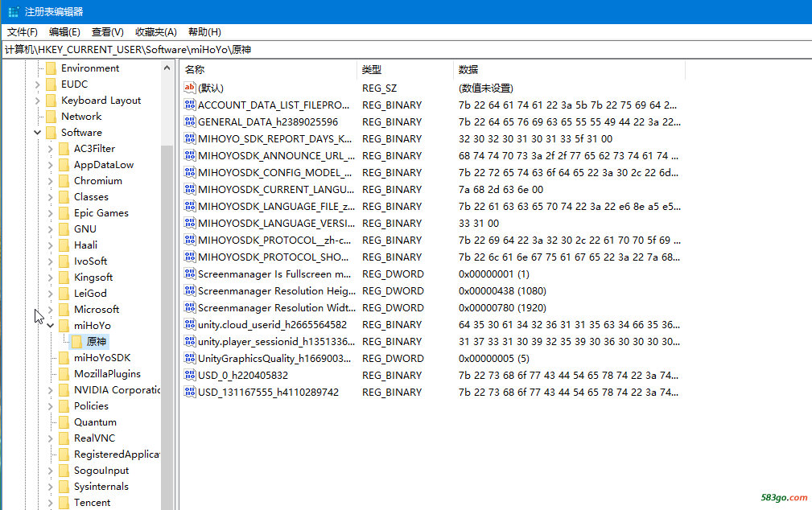Click the Tencent folder icon
Image resolution: width=812 pixels, height=510 pixels.
[64, 503]
